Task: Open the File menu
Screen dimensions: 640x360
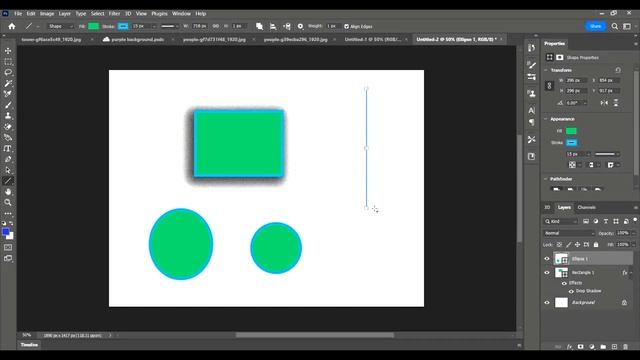Action: pos(18,13)
